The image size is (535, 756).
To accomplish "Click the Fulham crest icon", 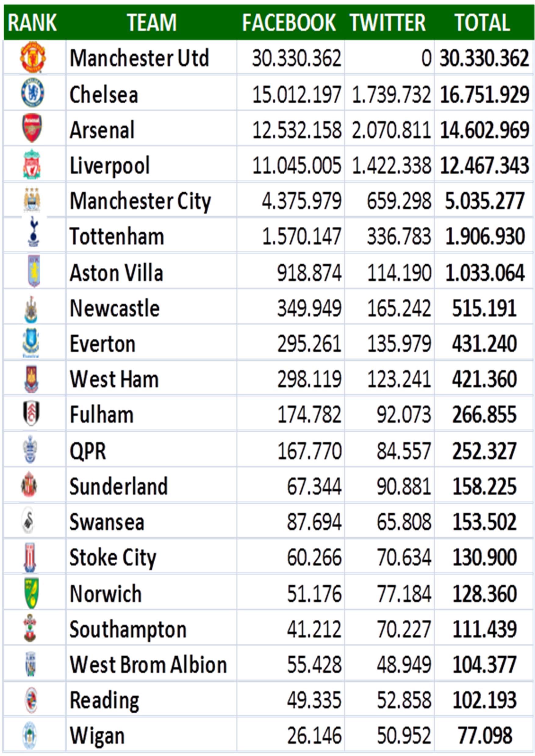I will (x=31, y=413).
